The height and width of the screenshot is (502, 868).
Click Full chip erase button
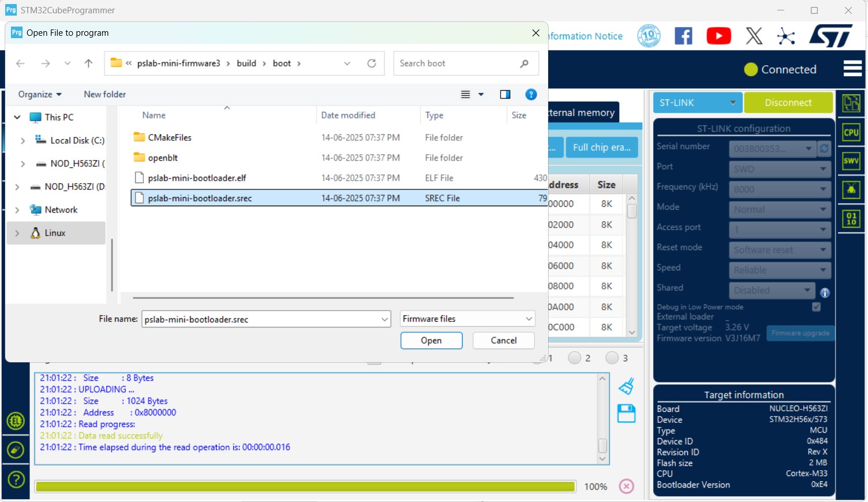click(x=602, y=147)
